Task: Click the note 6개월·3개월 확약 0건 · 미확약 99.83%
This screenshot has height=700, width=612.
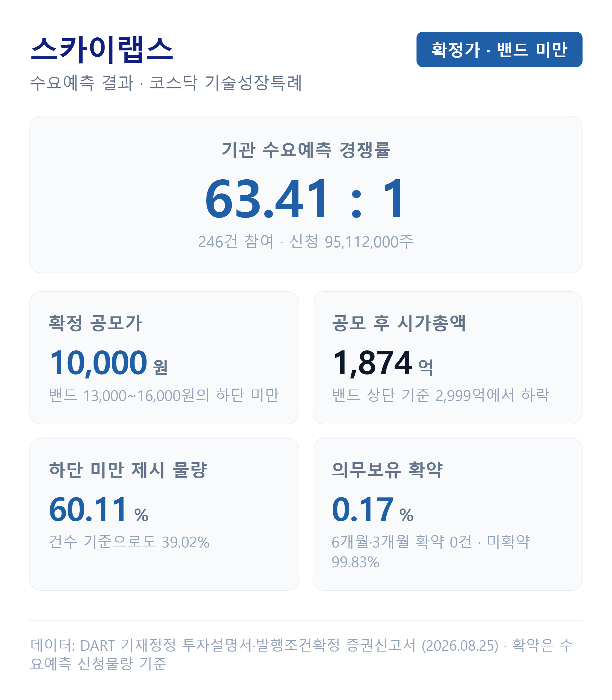Action: click(x=431, y=552)
